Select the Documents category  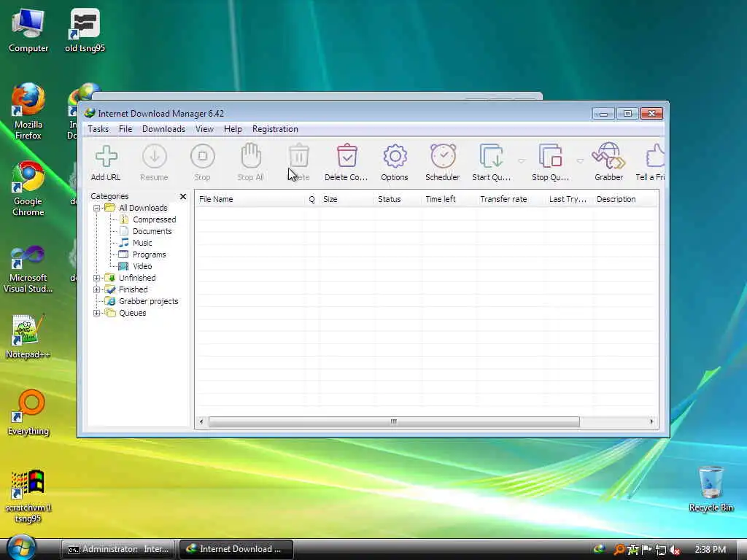coord(152,231)
